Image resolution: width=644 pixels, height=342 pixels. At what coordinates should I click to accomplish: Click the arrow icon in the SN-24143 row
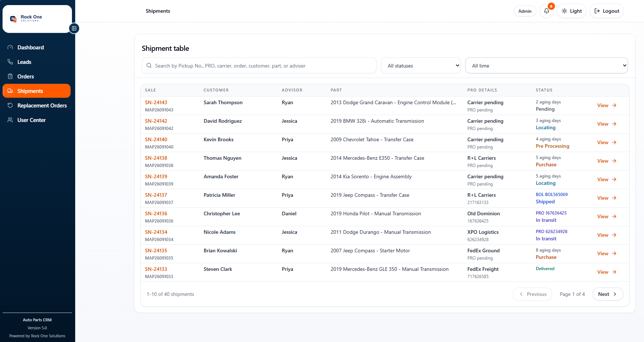point(614,105)
